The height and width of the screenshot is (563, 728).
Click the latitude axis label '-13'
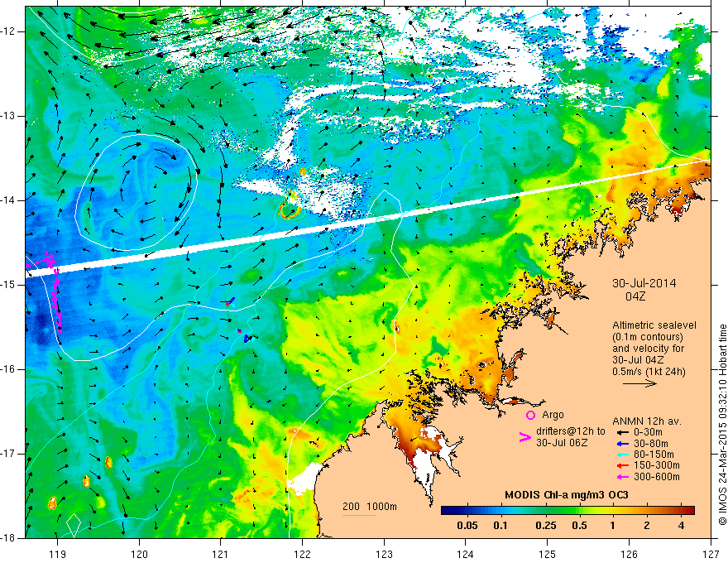[x=8, y=116]
